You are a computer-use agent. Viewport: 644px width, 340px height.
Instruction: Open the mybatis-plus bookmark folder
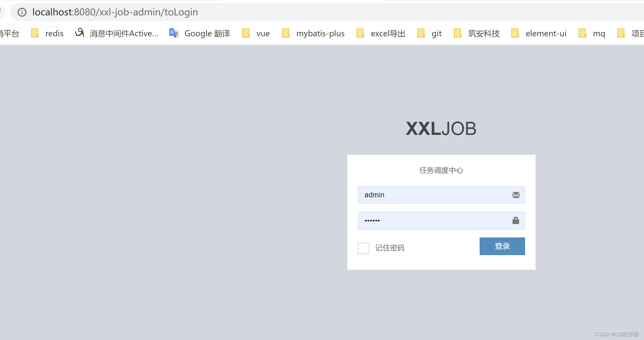coord(313,33)
